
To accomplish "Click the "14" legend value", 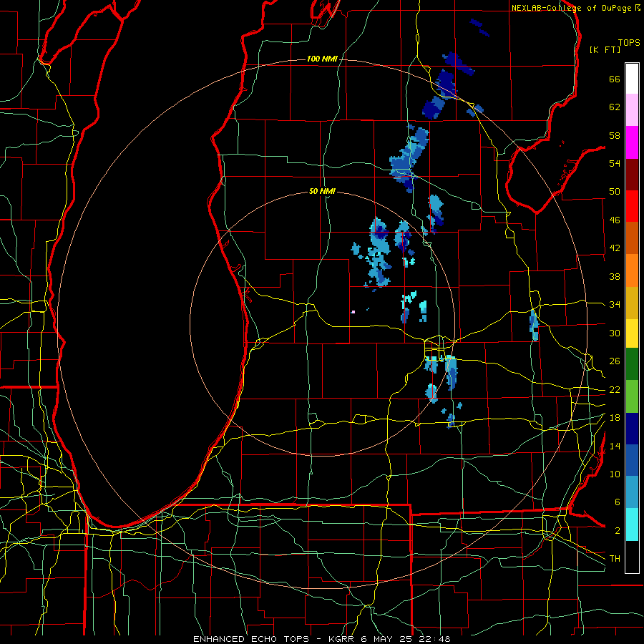I will point(615,446).
